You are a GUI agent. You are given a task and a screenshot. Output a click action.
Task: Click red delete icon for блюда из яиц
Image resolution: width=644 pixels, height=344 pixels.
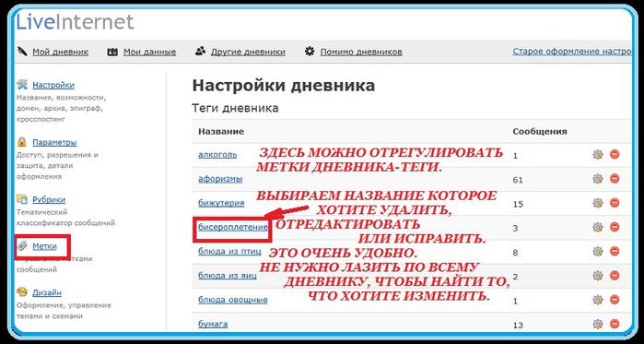(615, 276)
